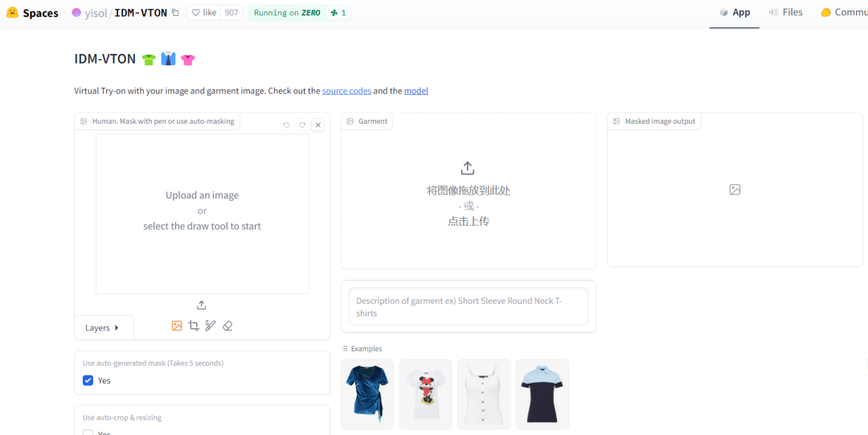Viewport: 868px width, 435px height.
Task: Click the upload arrow below the Human canvas
Action: click(202, 306)
